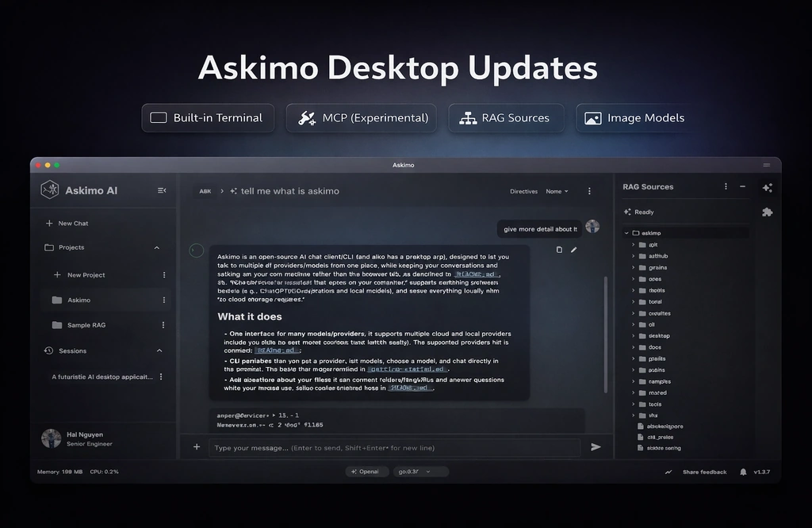The image size is (812, 528).
Task: Send the message with the paper plane icon
Action: tap(596, 447)
